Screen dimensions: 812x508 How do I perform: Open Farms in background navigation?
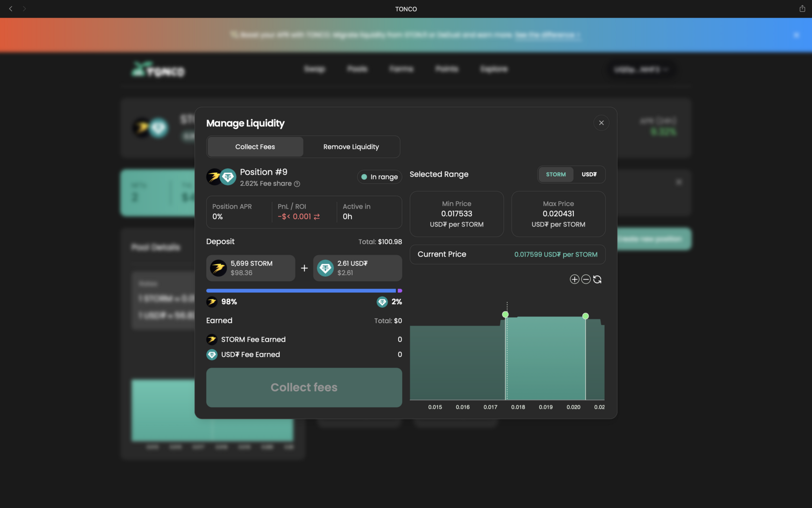402,69
